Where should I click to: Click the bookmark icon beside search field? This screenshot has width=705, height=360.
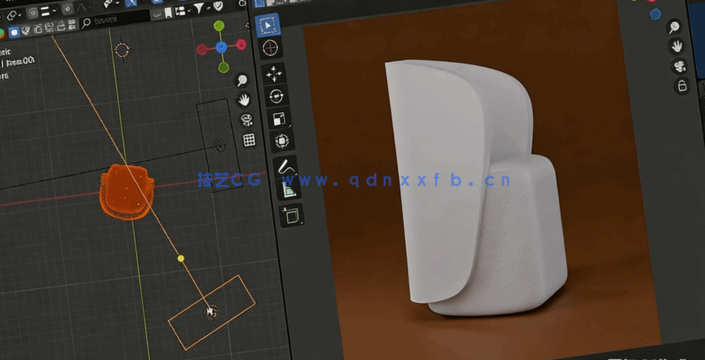click(x=168, y=12)
